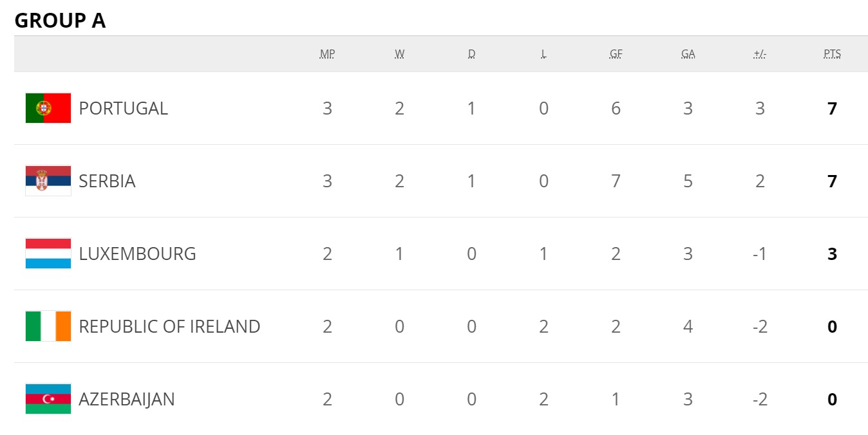Open the SERBIA team link
Image resolution: width=868 pixels, height=435 pixels.
107,181
